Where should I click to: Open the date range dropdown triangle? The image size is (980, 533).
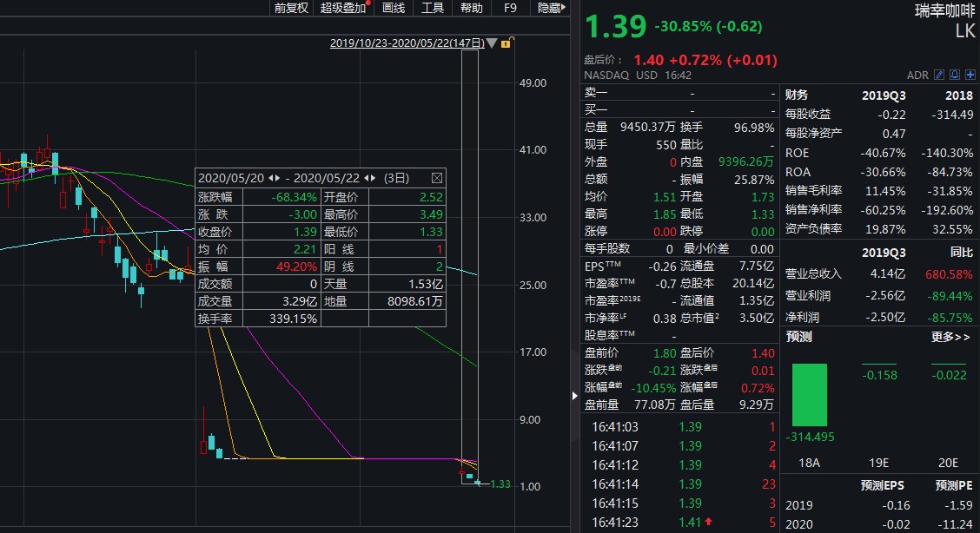[x=492, y=43]
